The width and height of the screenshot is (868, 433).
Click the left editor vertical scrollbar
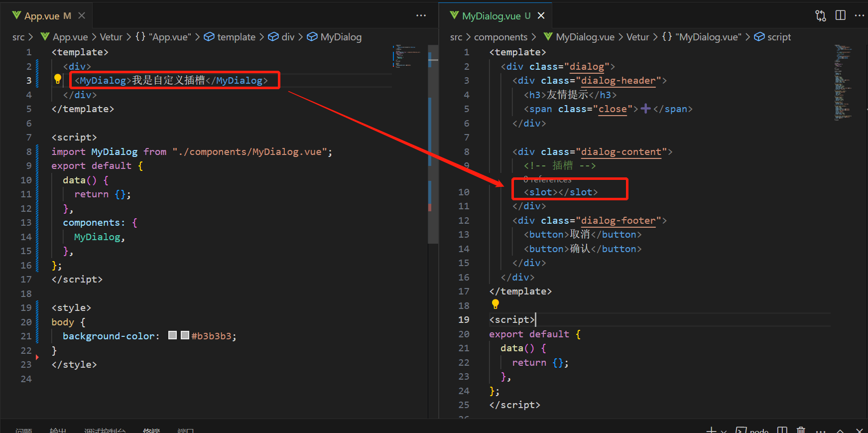(433, 144)
